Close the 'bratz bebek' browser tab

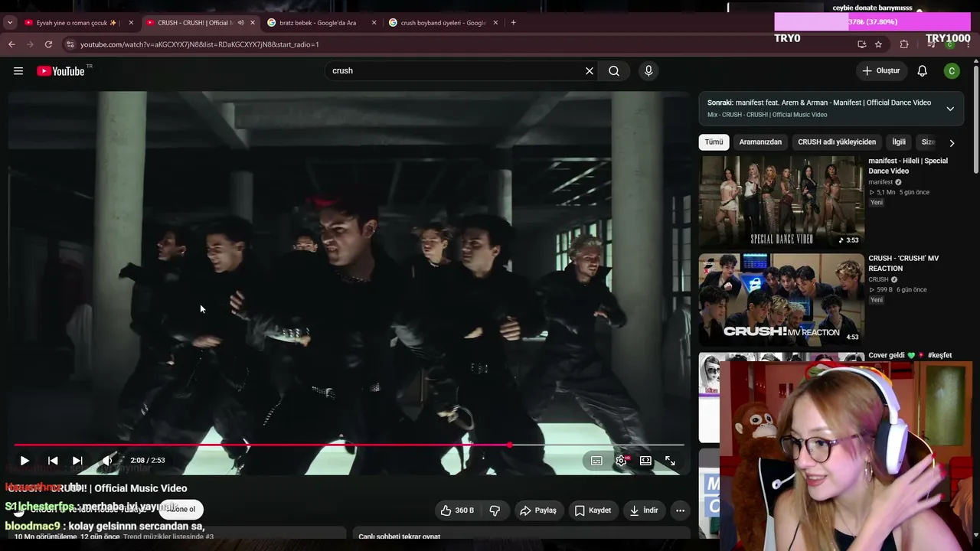pyautogui.click(x=374, y=23)
